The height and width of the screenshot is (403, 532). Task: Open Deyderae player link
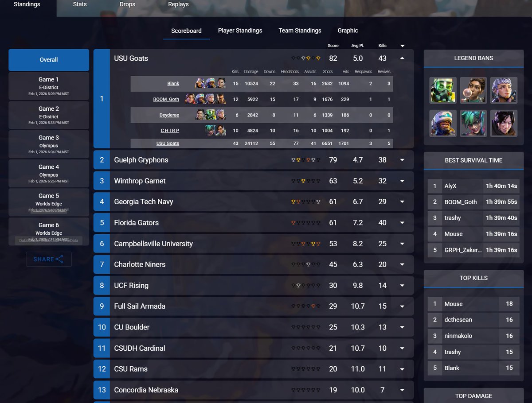point(169,115)
